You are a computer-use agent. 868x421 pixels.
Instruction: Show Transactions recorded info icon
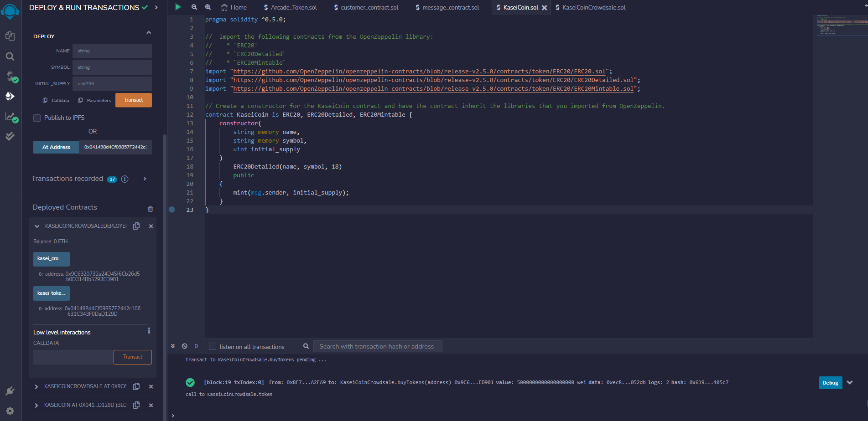[125, 179]
